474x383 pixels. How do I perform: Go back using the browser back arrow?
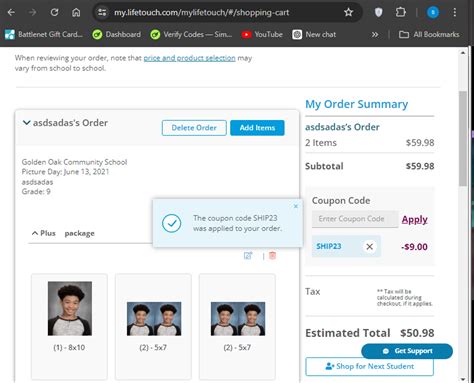11,13
